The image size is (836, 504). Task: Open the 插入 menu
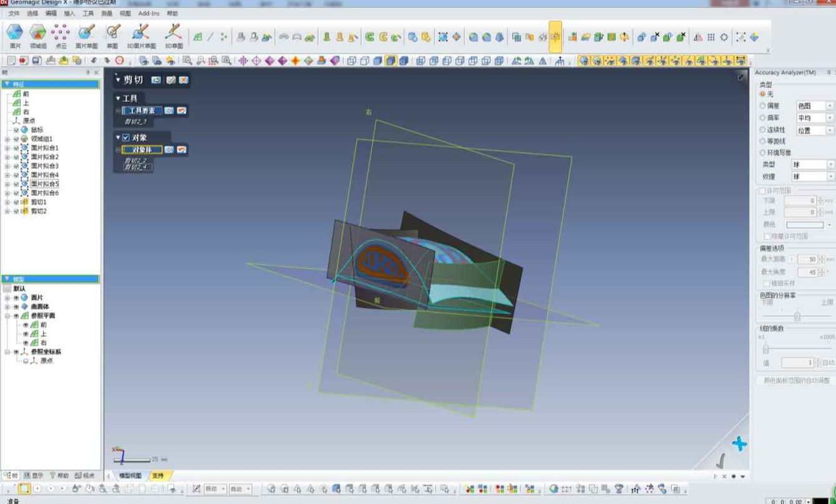[x=69, y=13]
